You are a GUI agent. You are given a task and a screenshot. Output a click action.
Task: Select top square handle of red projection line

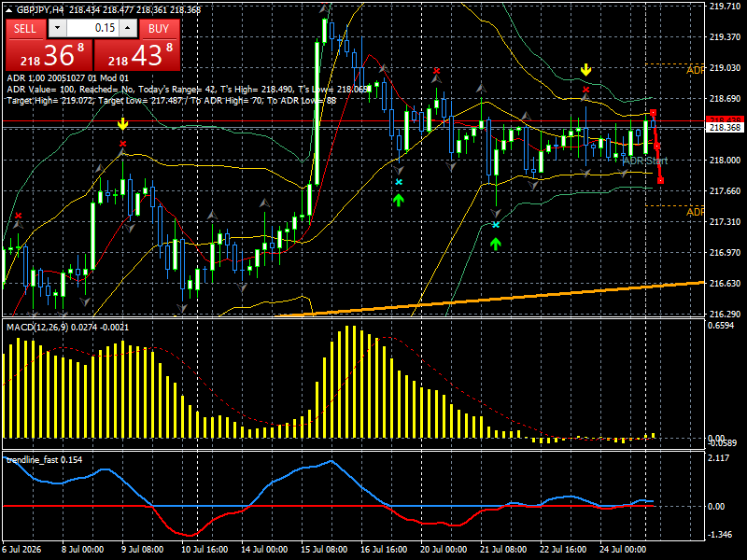[x=653, y=113]
